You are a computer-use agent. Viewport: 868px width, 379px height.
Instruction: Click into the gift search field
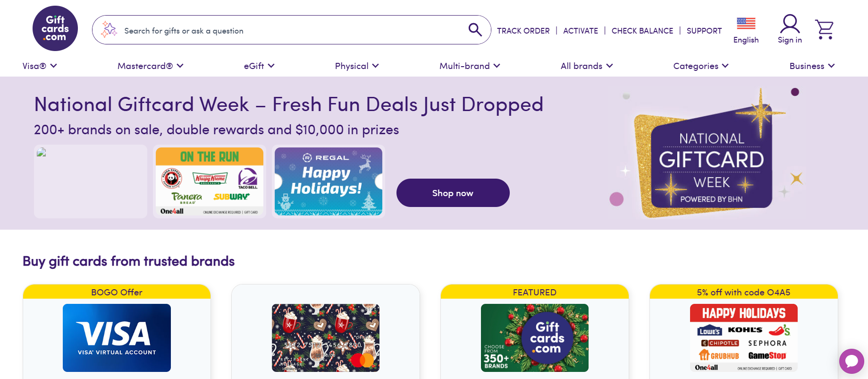pos(283,31)
